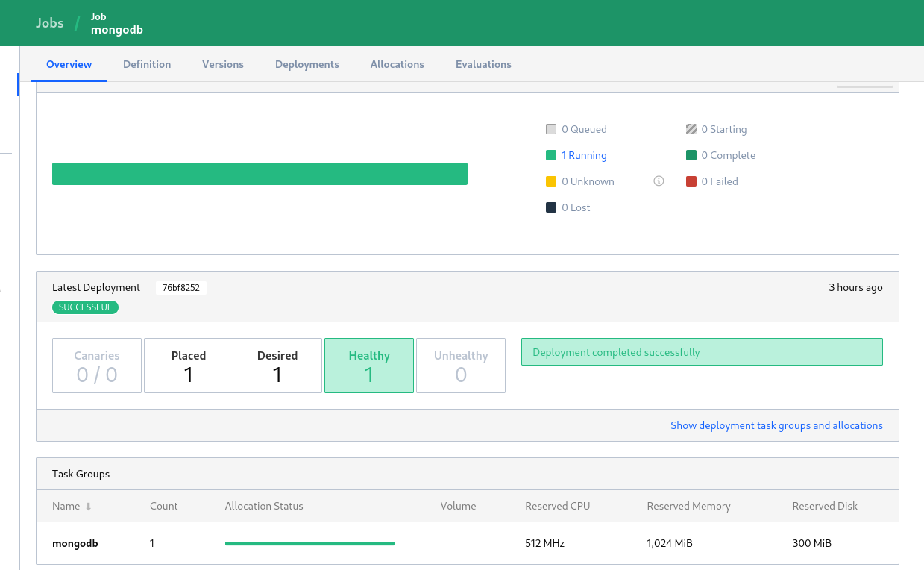Click the deployment ID 76bf8252

[181, 288]
